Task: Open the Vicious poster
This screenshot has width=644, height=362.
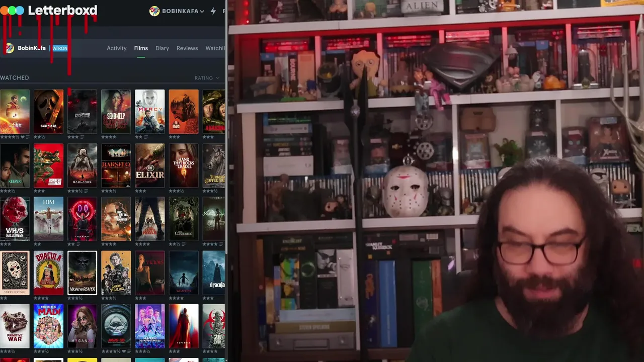Action: point(150,273)
